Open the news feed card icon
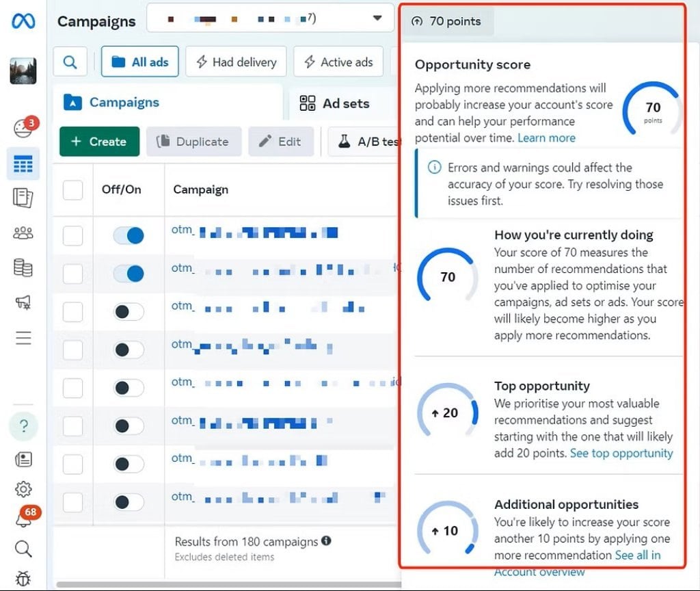 pyautogui.click(x=23, y=459)
